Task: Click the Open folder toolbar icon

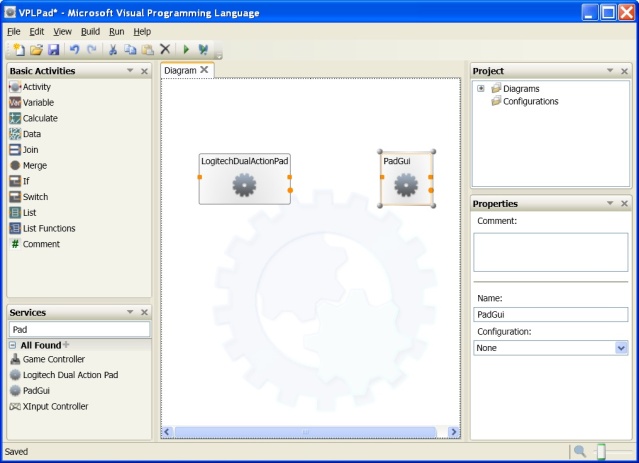Action: (x=36, y=50)
